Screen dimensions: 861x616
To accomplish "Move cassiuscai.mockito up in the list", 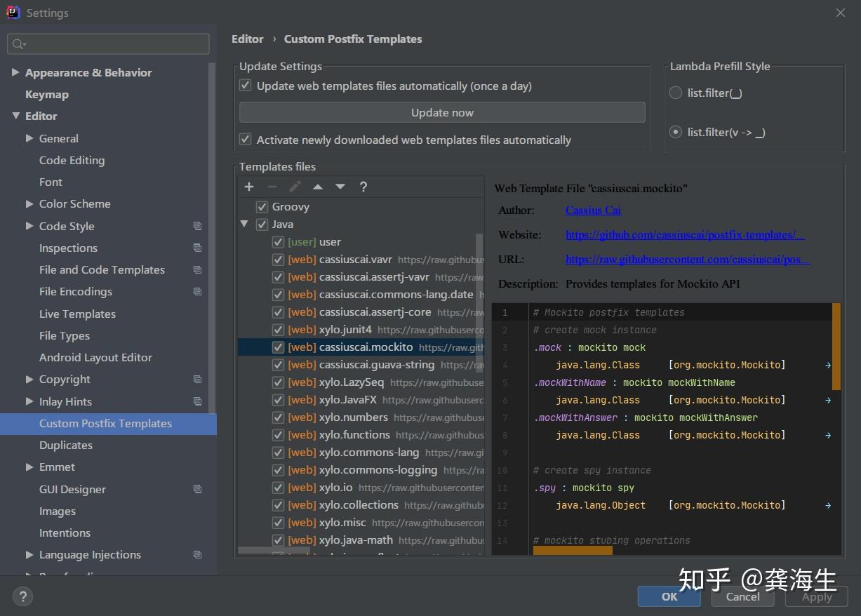I will [317, 187].
